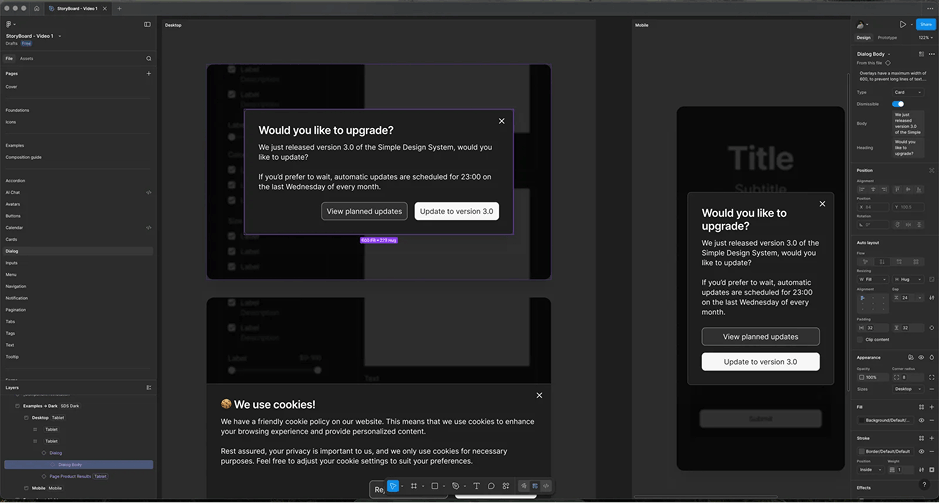Click the Update to version 3.0 button
This screenshot has width=939, height=503.
[456, 211]
